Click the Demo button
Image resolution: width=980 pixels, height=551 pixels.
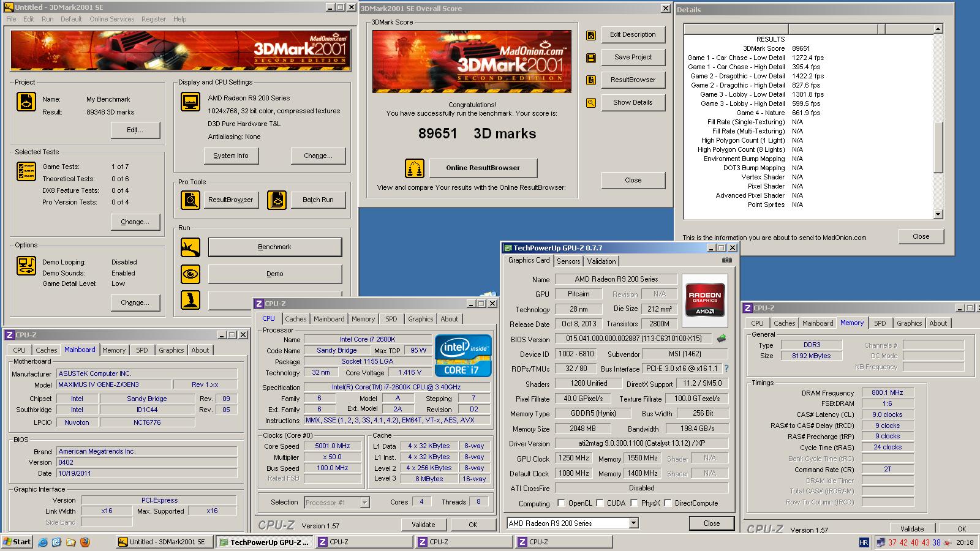click(x=274, y=274)
